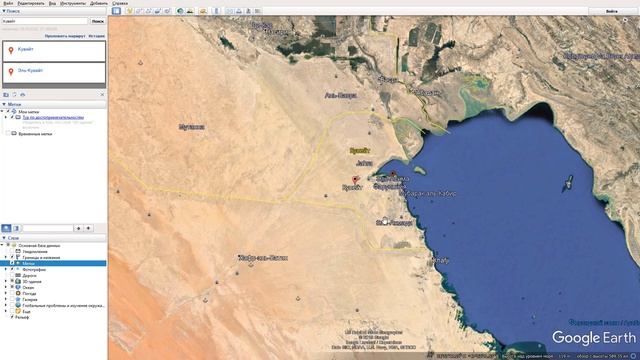Screen dimensions: 640x360
Task: Click the search-places magnifier button above layers
Action: 6,228
